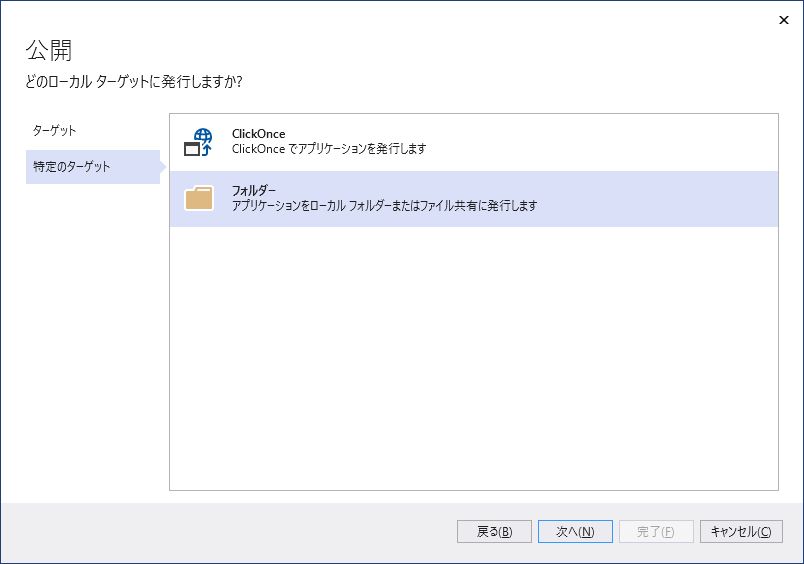Click the folder icon for フォルダー
This screenshot has width=804, height=564.
tap(198, 198)
